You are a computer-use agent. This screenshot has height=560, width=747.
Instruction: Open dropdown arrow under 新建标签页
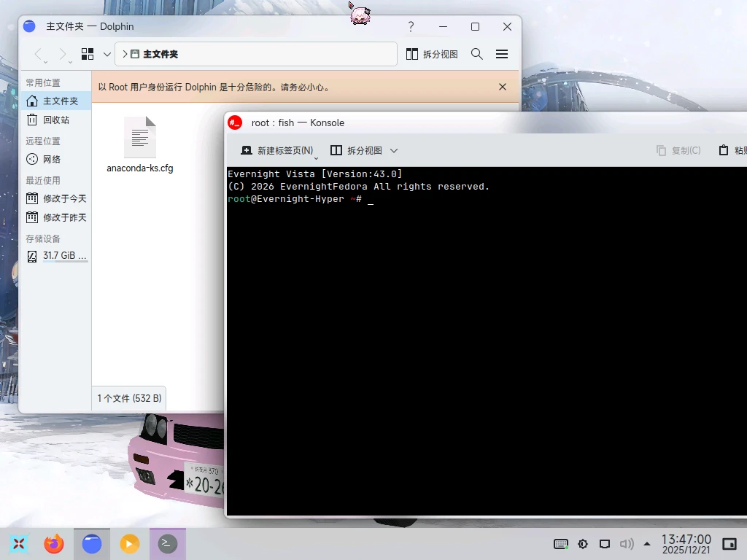316,157
